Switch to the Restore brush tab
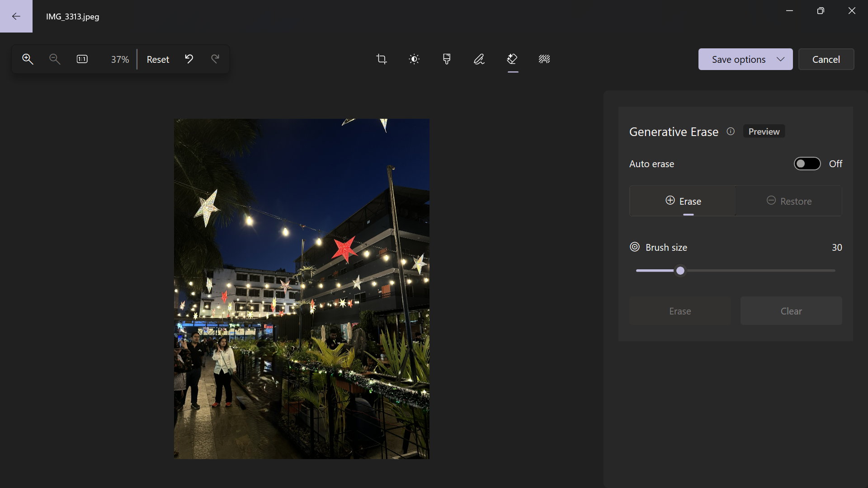Image resolution: width=868 pixels, height=488 pixels. tap(789, 201)
